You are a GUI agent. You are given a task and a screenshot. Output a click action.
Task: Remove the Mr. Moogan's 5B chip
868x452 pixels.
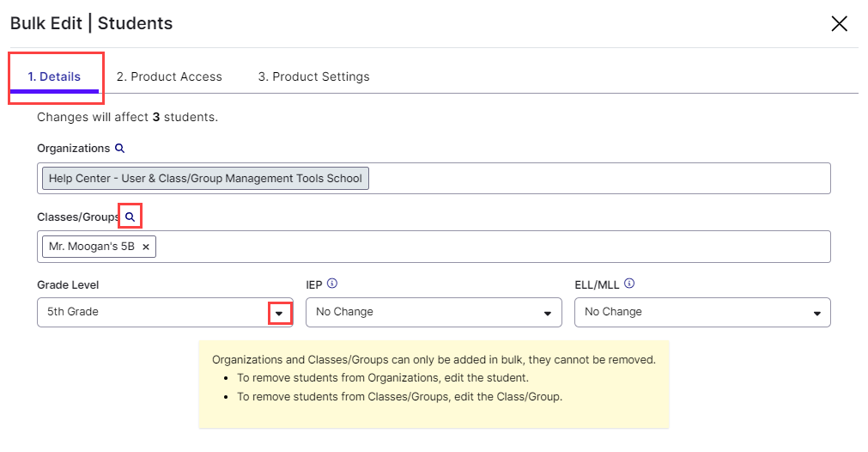pos(146,247)
